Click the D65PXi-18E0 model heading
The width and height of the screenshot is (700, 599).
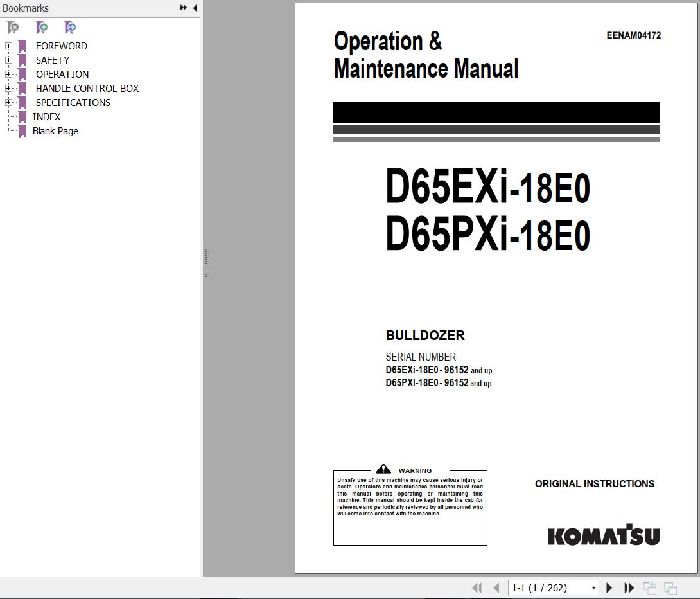[488, 233]
